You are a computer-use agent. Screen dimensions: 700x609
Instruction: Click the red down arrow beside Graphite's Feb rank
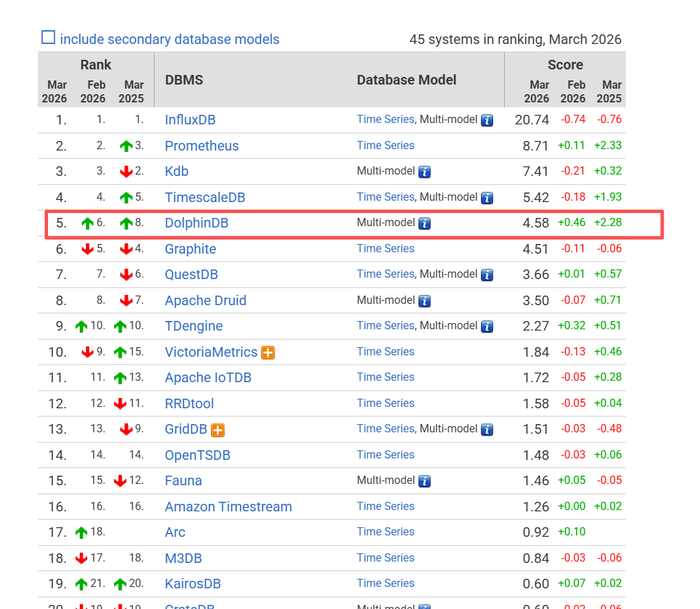(x=87, y=249)
